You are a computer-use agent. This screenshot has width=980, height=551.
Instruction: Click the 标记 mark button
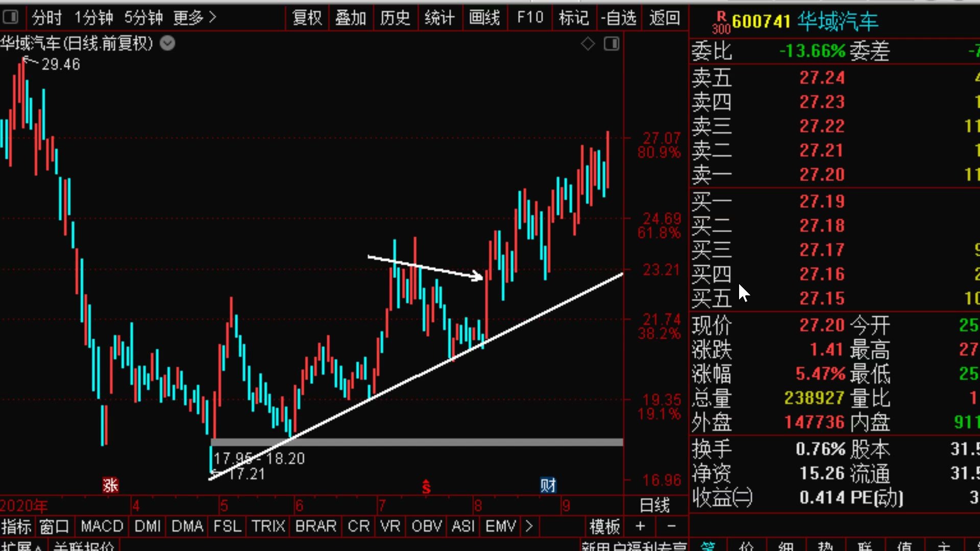point(574,18)
